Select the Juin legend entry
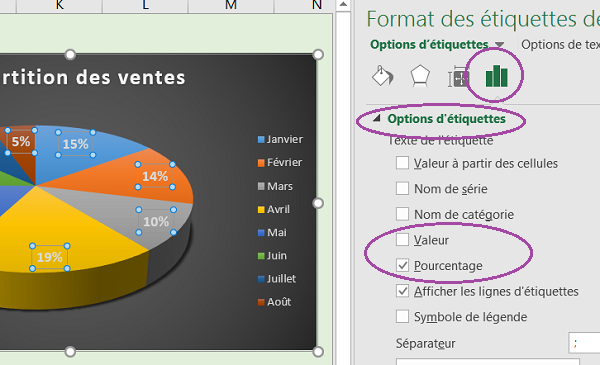The height and width of the screenshot is (365, 600). (x=272, y=255)
